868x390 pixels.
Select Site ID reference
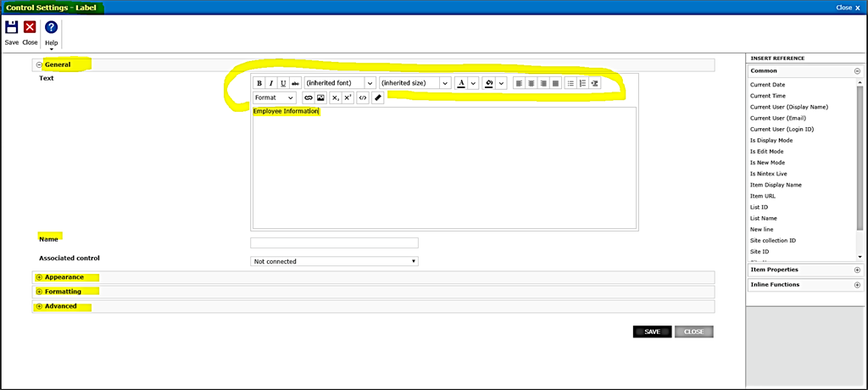759,252
